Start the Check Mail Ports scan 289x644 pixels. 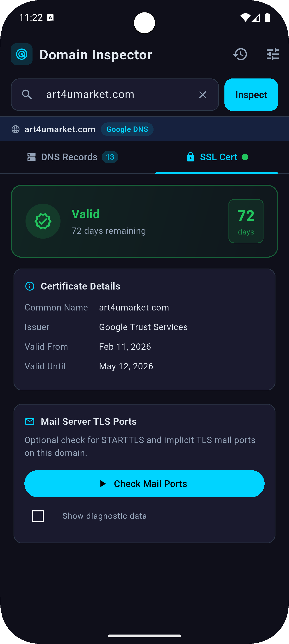pyautogui.click(x=144, y=483)
